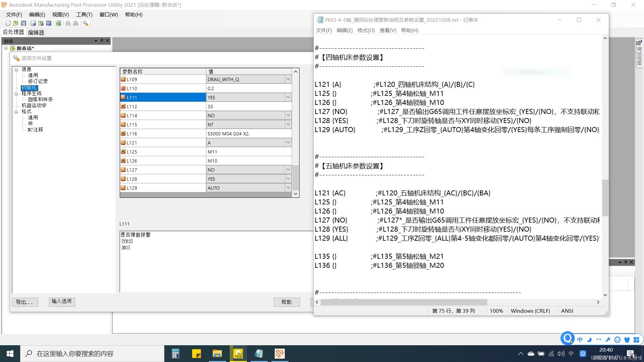Open L115 NT value dropdown
Image resolution: width=644 pixels, height=362 pixels.
coord(288,124)
